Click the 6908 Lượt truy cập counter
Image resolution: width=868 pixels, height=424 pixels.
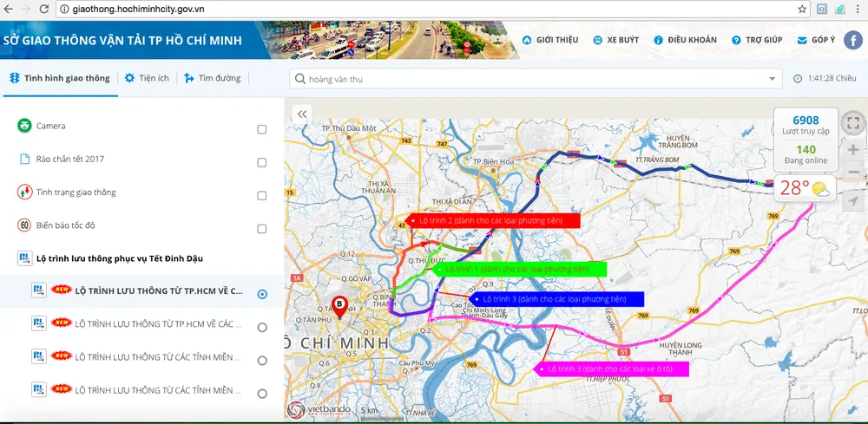[x=806, y=125]
